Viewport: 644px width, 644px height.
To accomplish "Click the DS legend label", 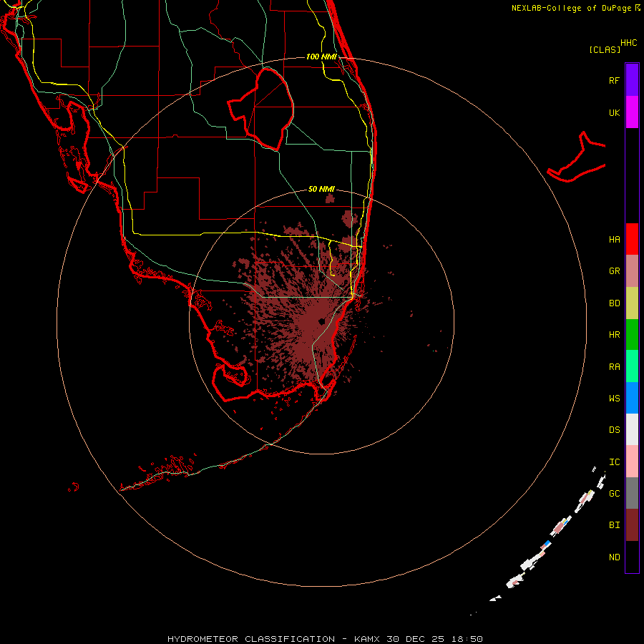I will click(614, 429).
